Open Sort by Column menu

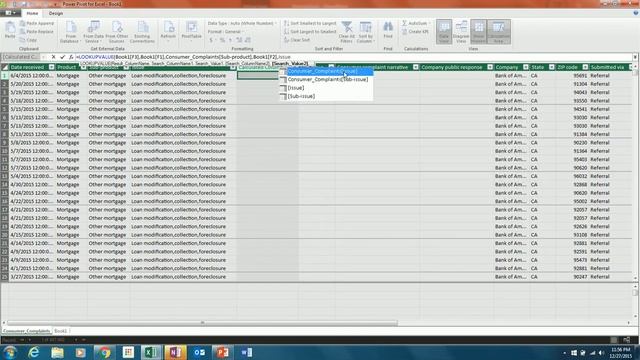pyautogui.click(x=365, y=32)
